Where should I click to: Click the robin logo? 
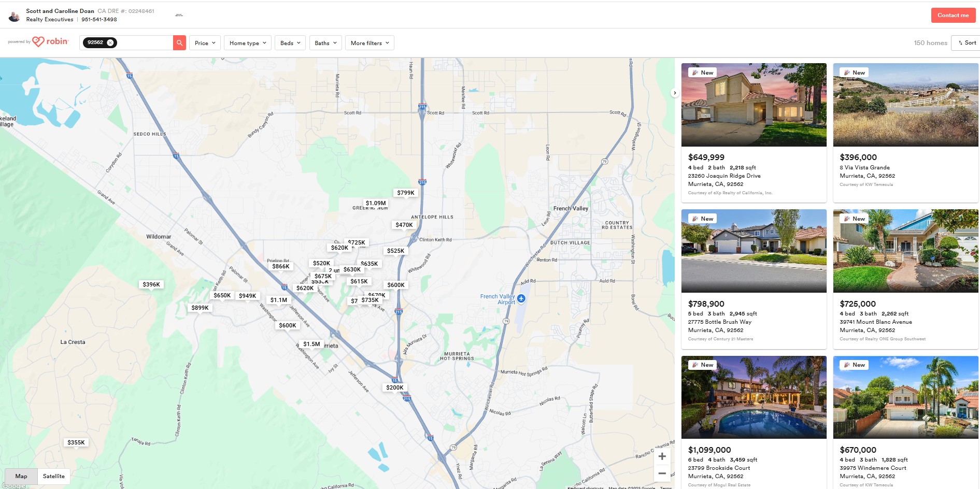50,42
